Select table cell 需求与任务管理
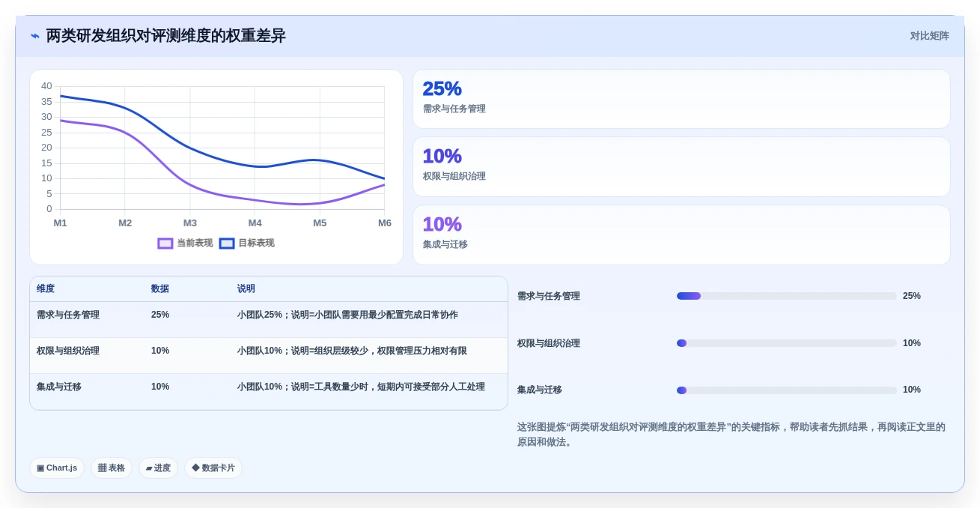The height and width of the screenshot is (508, 980). (x=68, y=315)
